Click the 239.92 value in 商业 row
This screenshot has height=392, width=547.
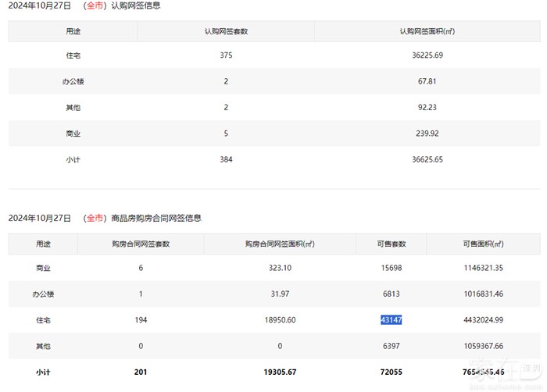[426, 134]
